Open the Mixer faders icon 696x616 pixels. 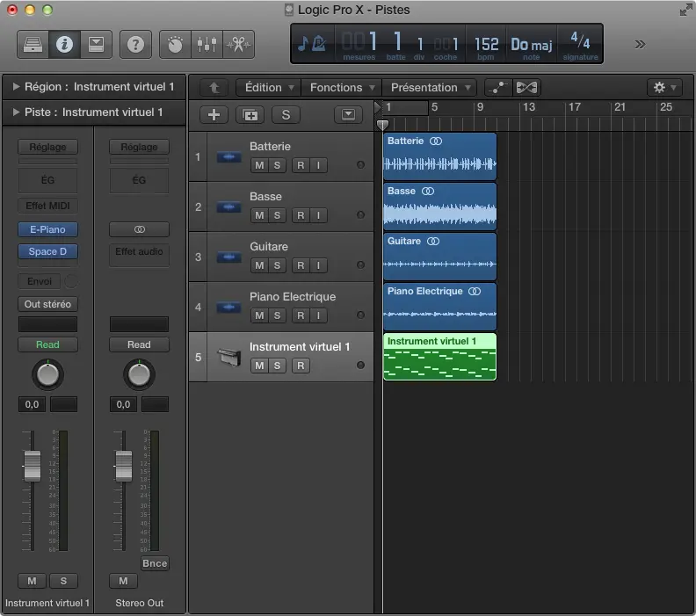pos(207,44)
